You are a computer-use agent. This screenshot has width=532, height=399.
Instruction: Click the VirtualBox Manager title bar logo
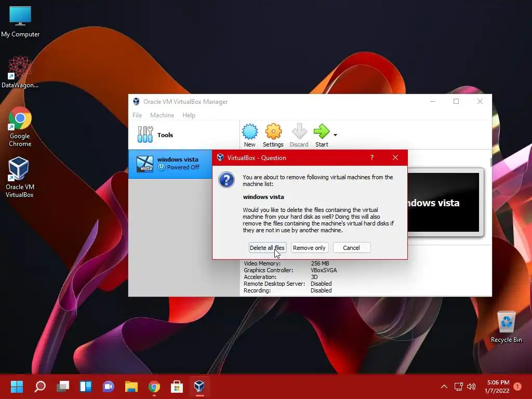click(137, 101)
